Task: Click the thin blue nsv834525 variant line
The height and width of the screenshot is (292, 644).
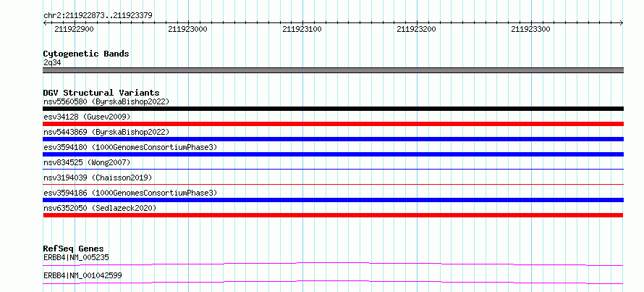Action: (333, 169)
